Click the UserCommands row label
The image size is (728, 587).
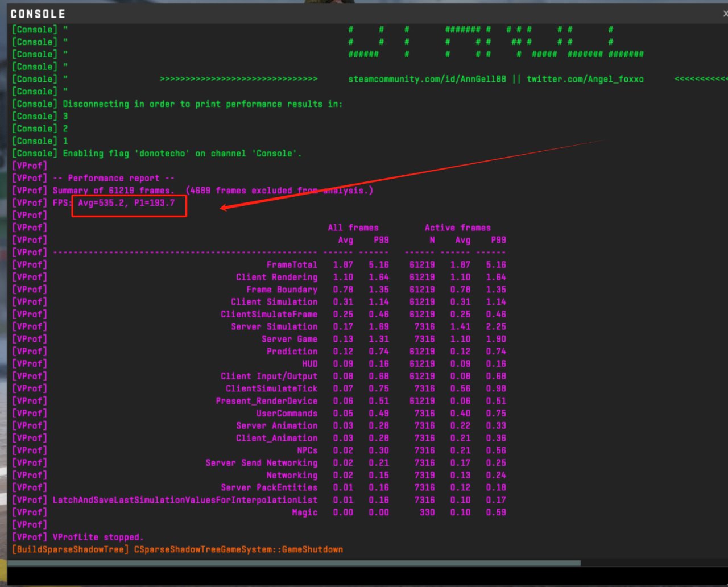tap(287, 414)
